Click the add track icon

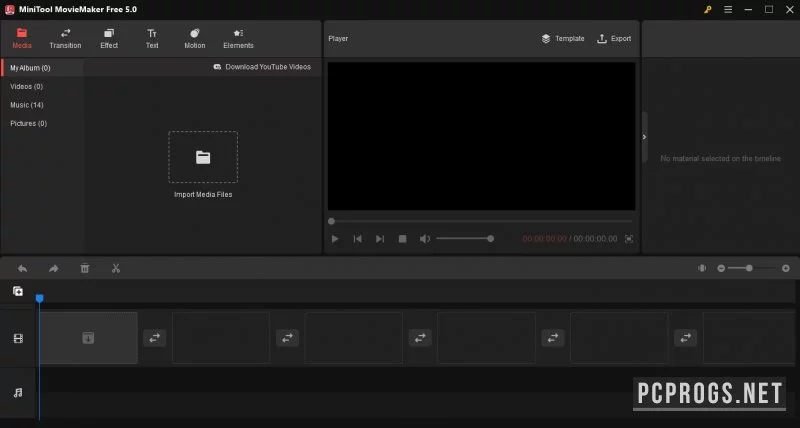(18, 291)
